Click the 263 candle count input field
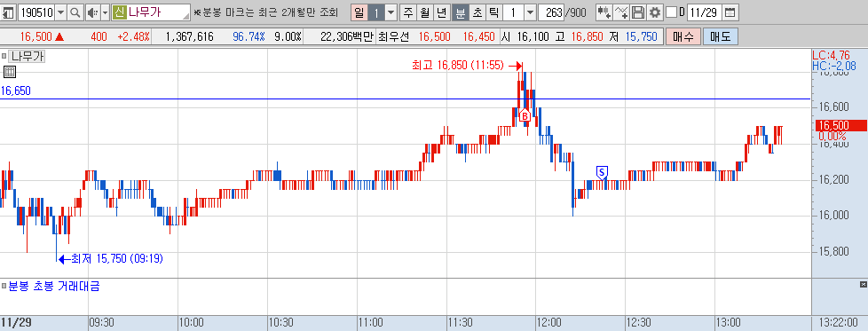Screen dimensions: 868x331 pos(550,12)
